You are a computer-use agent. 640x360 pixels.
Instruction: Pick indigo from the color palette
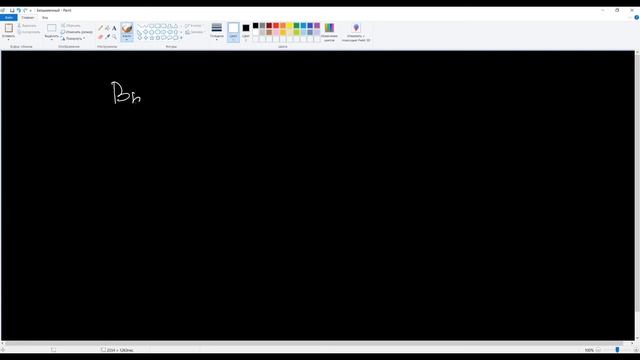(x=310, y=25)
